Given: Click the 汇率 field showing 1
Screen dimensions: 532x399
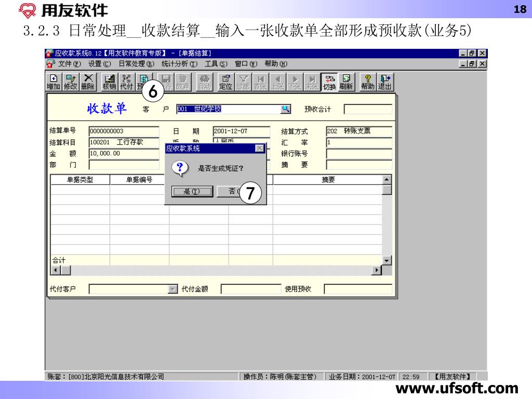Looking at the screenshot, I should [x=359, y=142].
